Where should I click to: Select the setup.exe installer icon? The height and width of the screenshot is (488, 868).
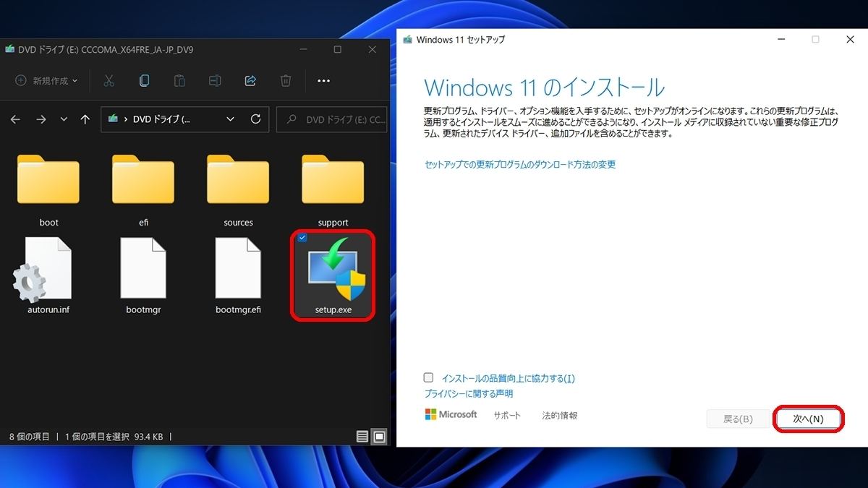(x=333, y=275)
